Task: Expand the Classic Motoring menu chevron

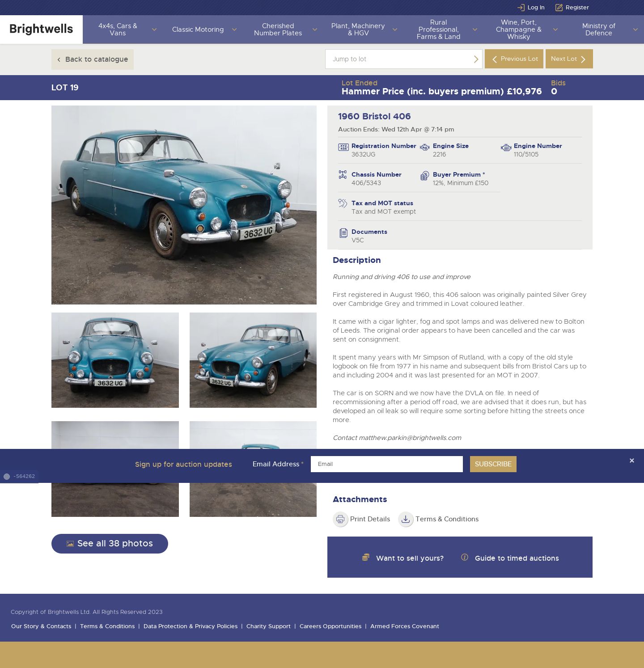Action: 234,30
